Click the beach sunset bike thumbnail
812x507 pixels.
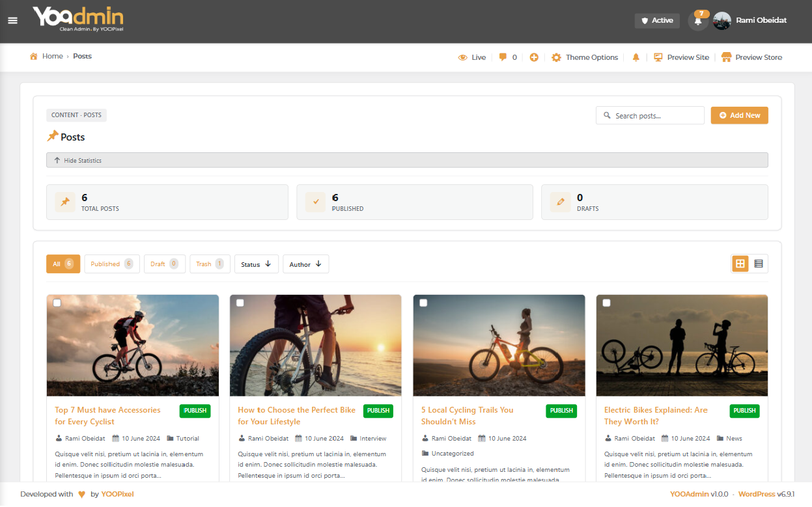[x=316, y=346]
